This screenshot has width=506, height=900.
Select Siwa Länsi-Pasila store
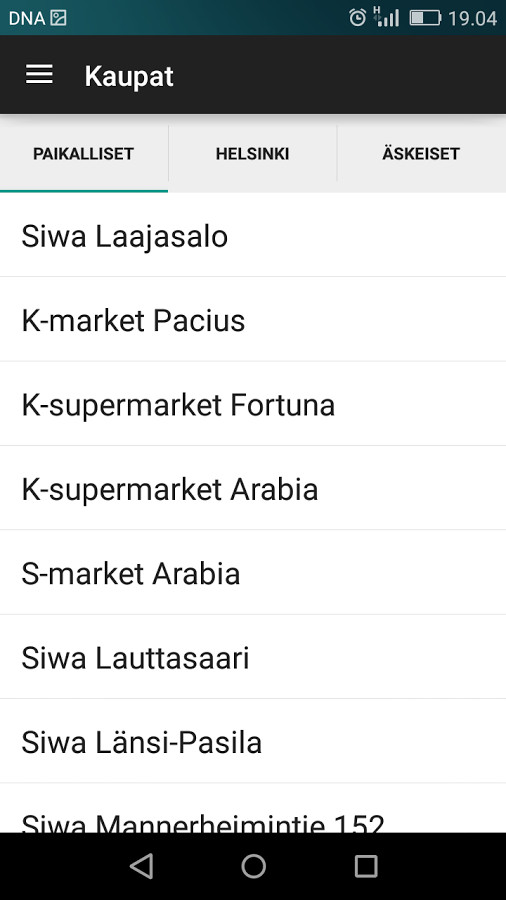(x=253, y=742)
